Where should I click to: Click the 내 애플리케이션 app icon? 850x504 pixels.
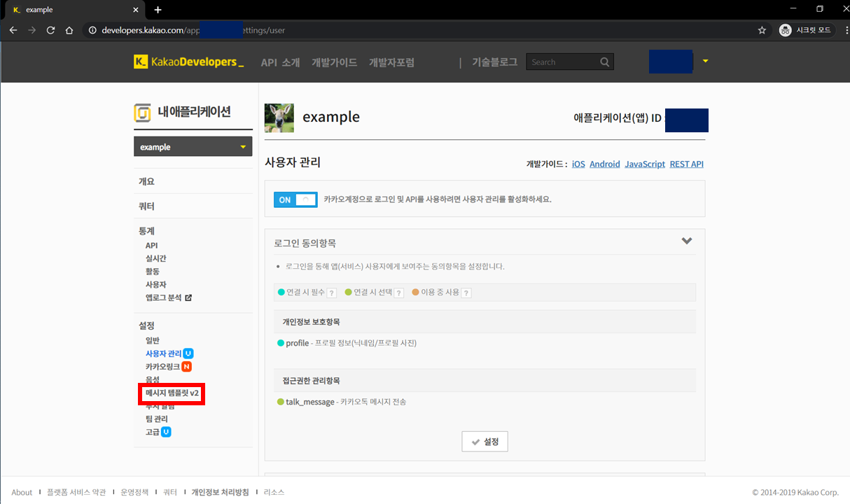click(143, 112)
